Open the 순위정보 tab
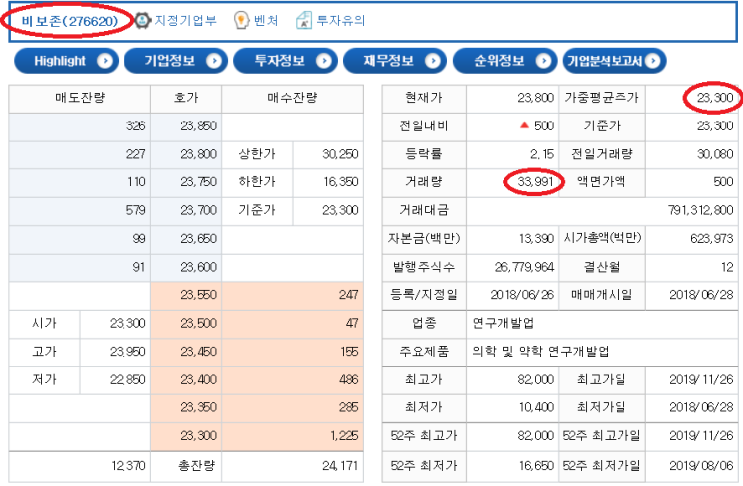Viewport: 743px width, 486px height. pos(505,61)
